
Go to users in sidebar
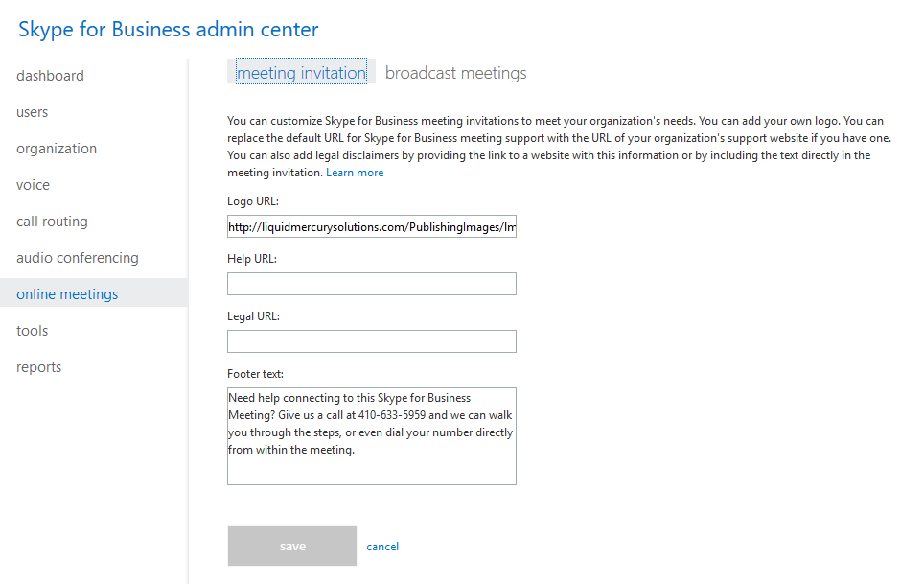pos(33,112)
